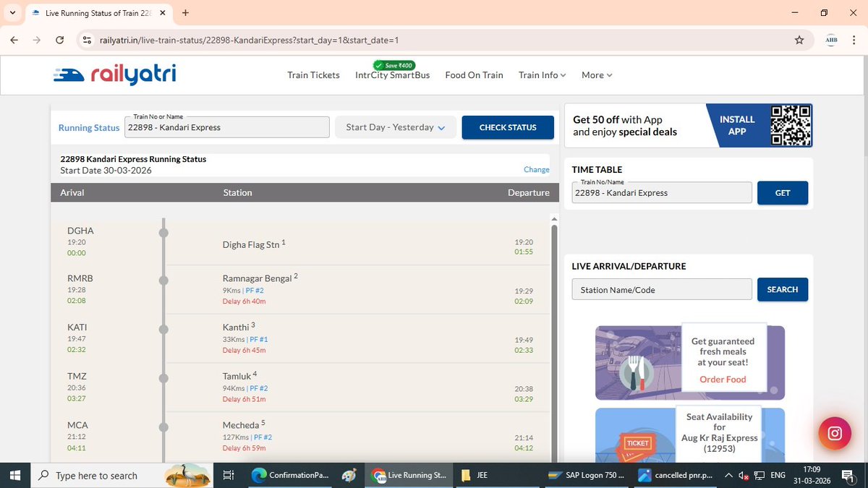Click the ENG language indicator
Image resolution: width=868 pixels, height=488 pixels.
click(778, 476)
